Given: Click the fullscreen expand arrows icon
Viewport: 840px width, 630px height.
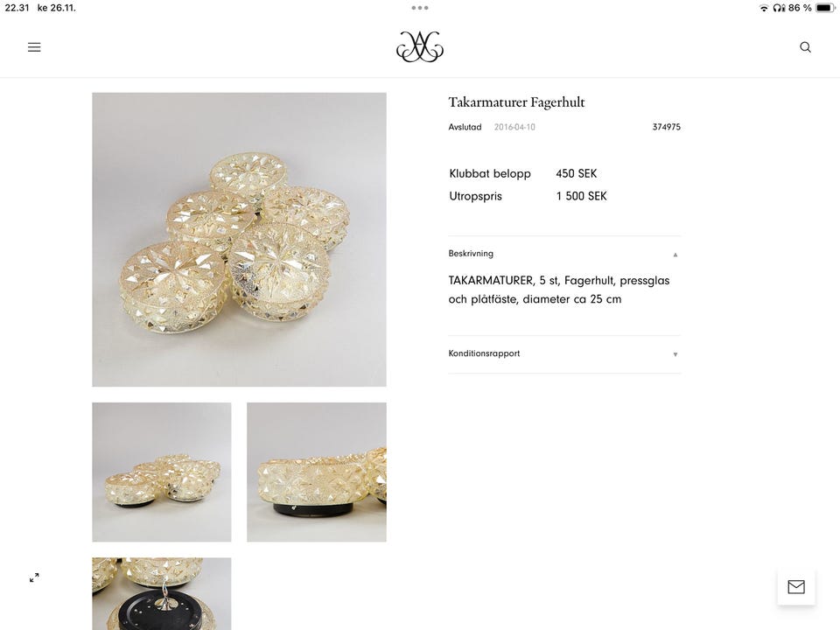Looking at the screenshot, I should pos(34,577).
